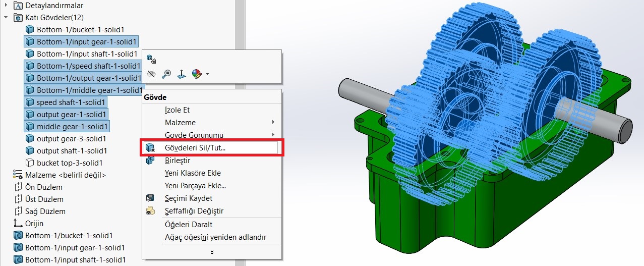The height and width of the screenshot is (266, 644).
Task: Select Yeni Klasöre Ekle menu entry
Action: (193, 173)
